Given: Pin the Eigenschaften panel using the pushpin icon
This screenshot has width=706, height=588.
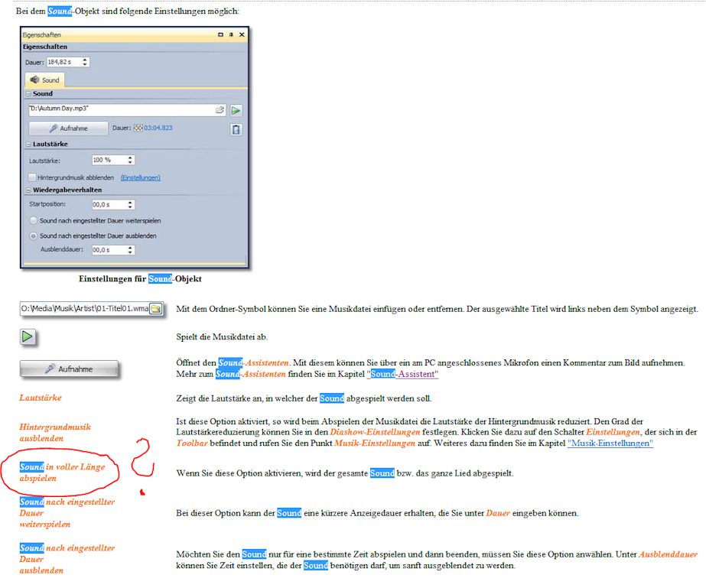Looking at the screenshot, I should tap(231, 35).
